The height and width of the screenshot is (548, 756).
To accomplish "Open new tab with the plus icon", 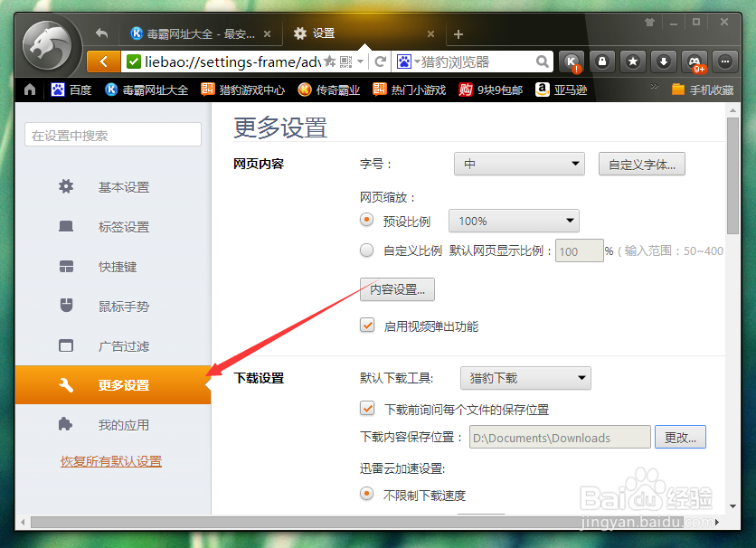I will (458, 34).
